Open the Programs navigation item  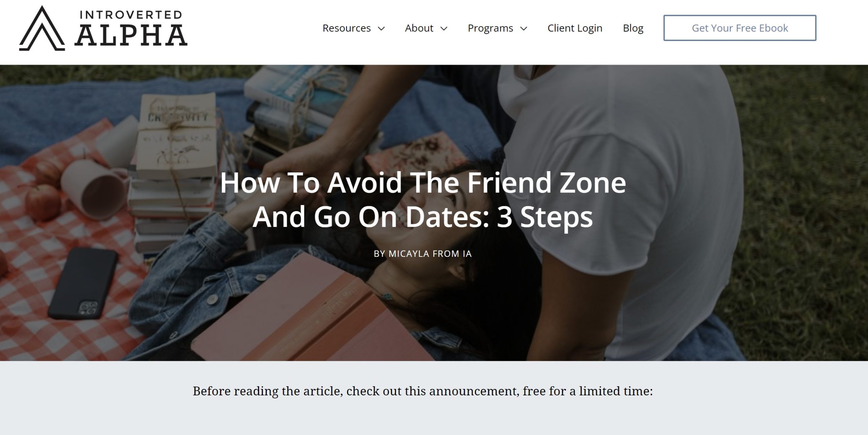pyautogui.click(x=490, y=28)
